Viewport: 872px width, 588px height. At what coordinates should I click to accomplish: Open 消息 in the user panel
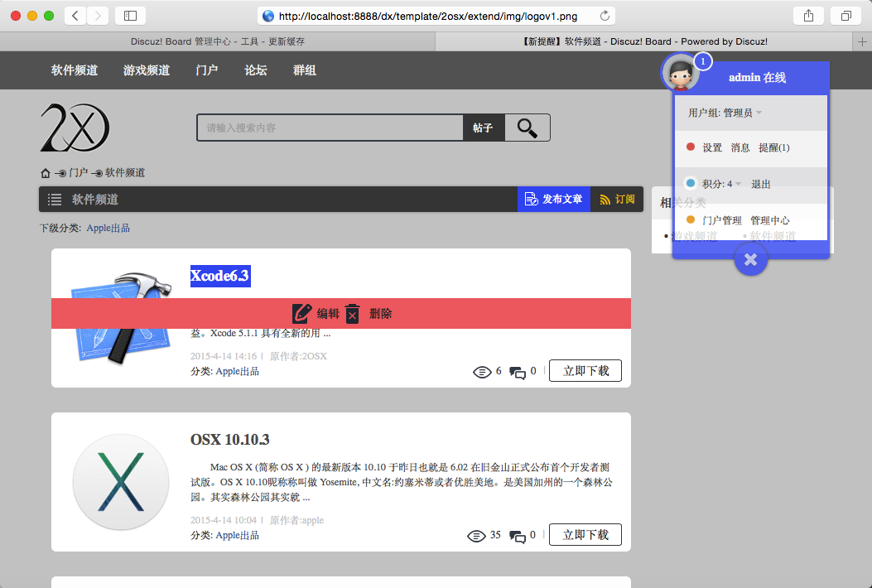(740, 147)
